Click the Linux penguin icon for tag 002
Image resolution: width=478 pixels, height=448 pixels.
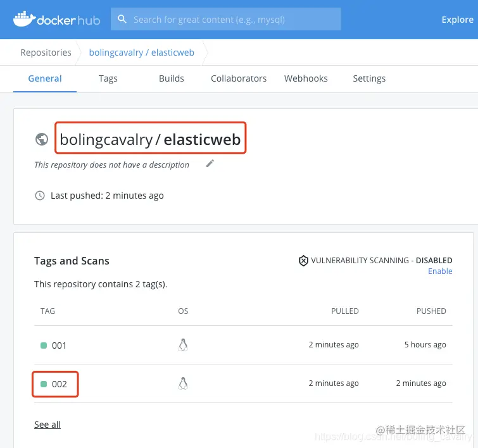click(183, 383)
